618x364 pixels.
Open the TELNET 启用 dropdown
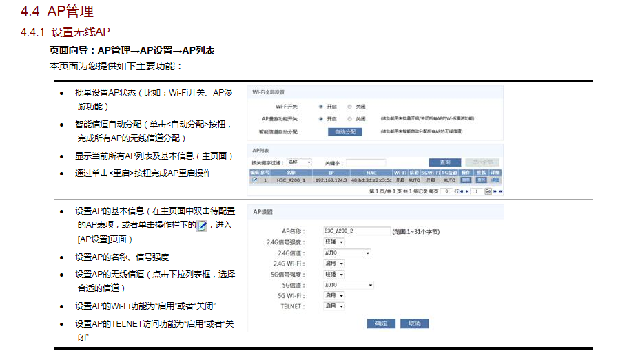(x=334, y=306)
